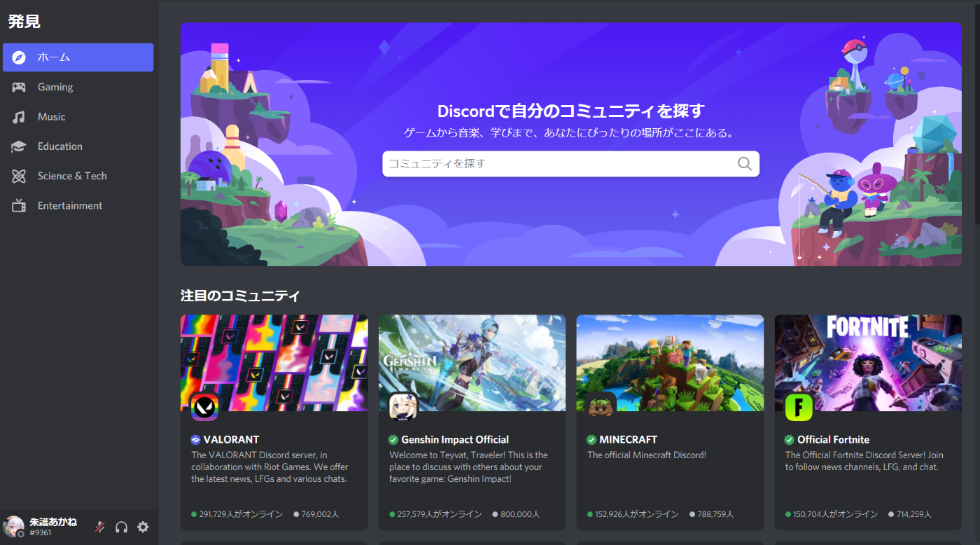The height and width of the screenshot is (545, 980).
Task: Click the Entertainment TV icon
Action: pyautogui.click(x=19, y=205)
